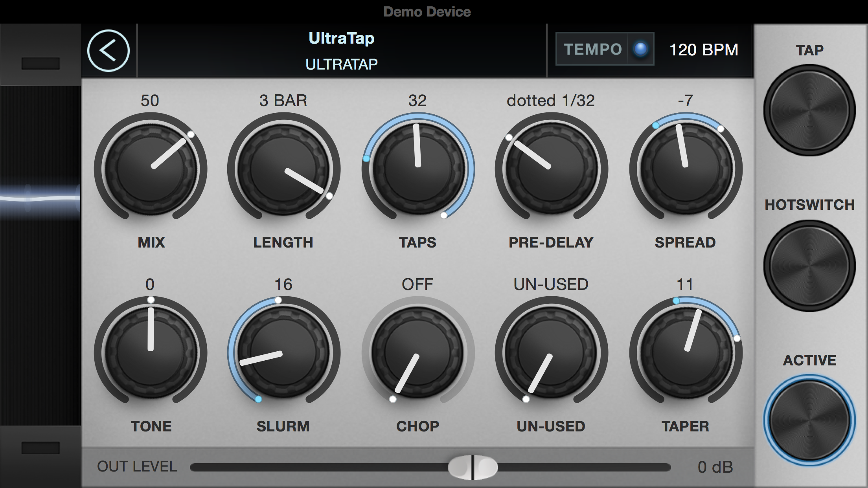The image size is (868, 488).
Task: Click the TAPER value 11
Action: (685, 284)
